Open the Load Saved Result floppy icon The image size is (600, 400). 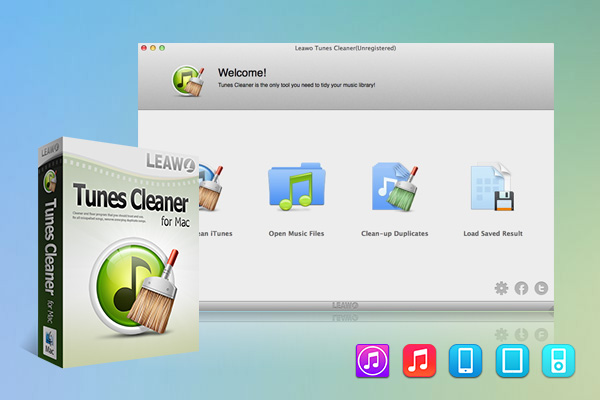(492, 187)
